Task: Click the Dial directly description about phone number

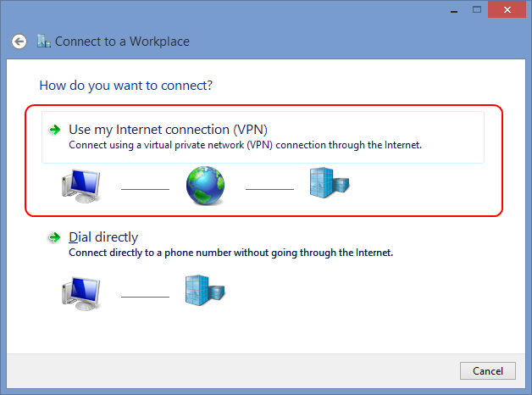Action: [x=230, y=253]
